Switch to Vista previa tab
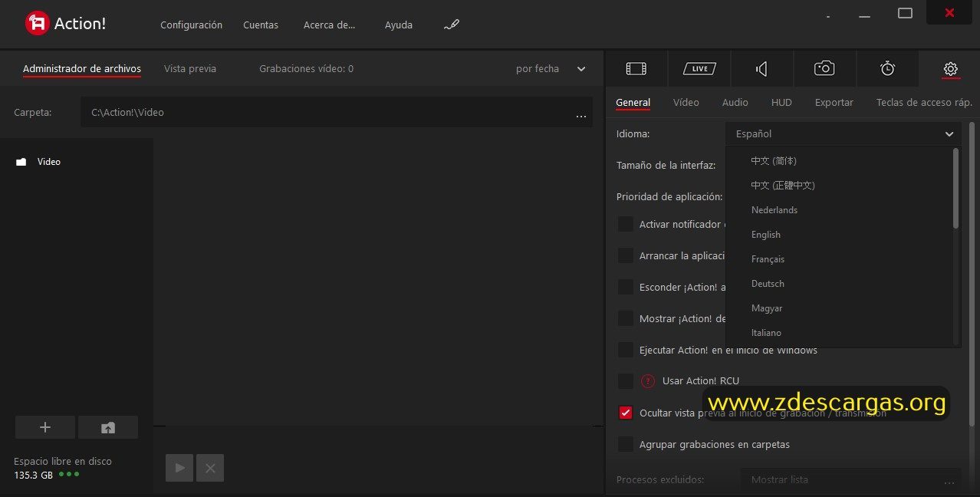 pyautogui.click(x=190, y=69)
